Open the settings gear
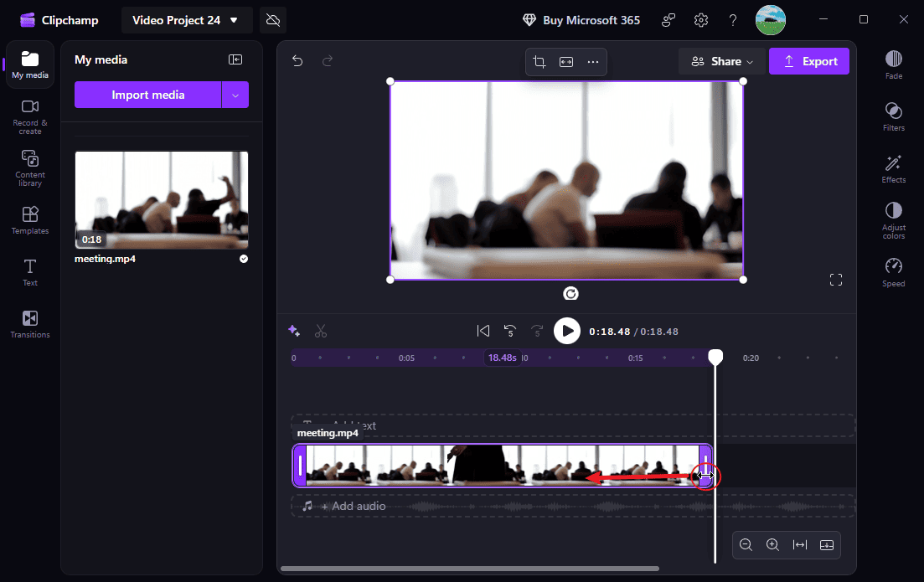The image size is (924, 582). coord(700,20)
